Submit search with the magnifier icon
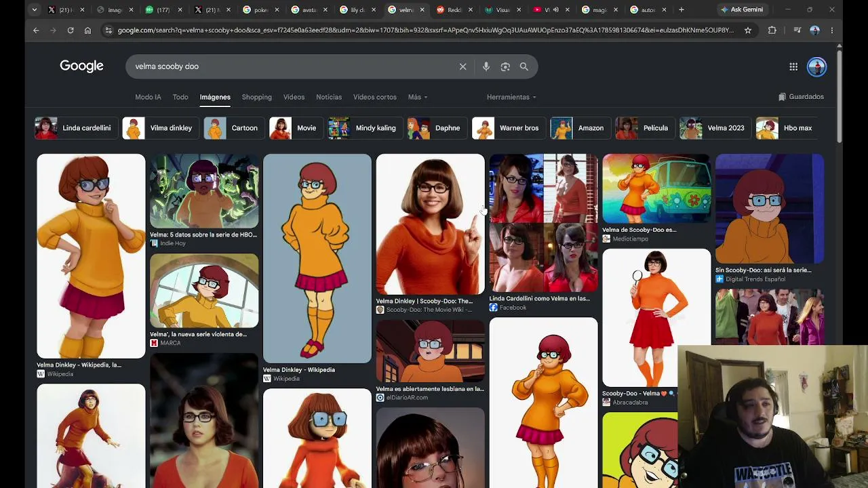The image size is (868, 488). (x=524, y=66)
